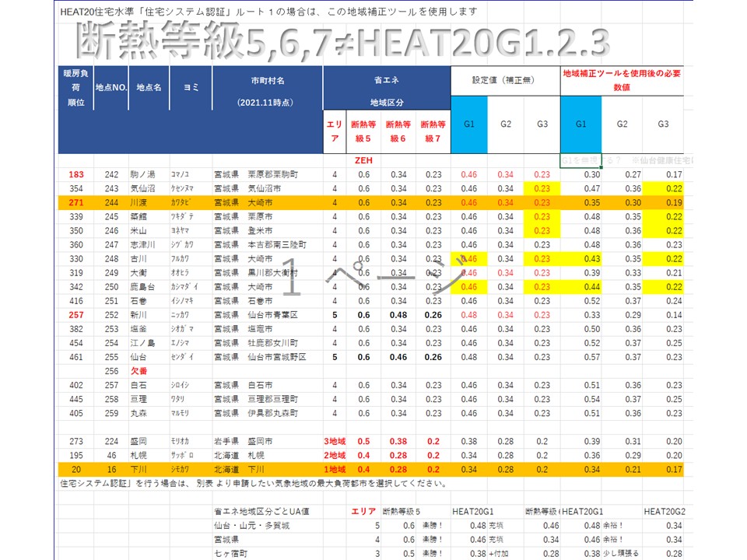Click G3 header under 地域補正ツール section
This screenshot has width=747, height=560.
(x=663, y=124)
